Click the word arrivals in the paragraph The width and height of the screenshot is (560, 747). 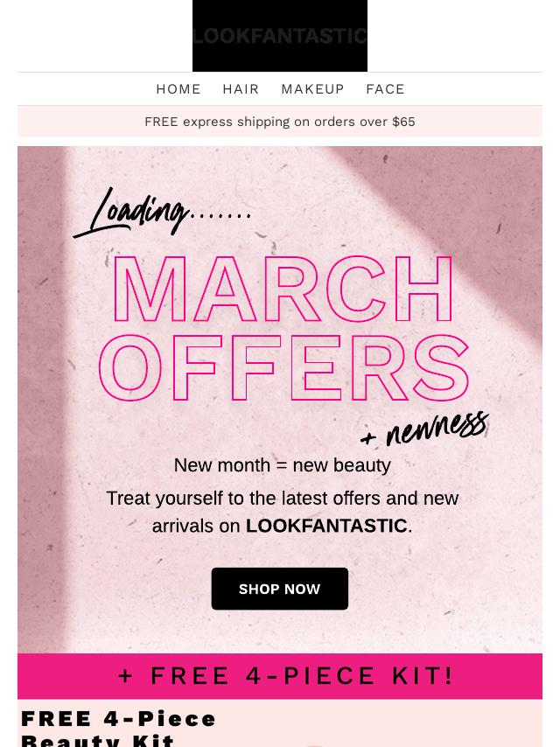[184, 526]
